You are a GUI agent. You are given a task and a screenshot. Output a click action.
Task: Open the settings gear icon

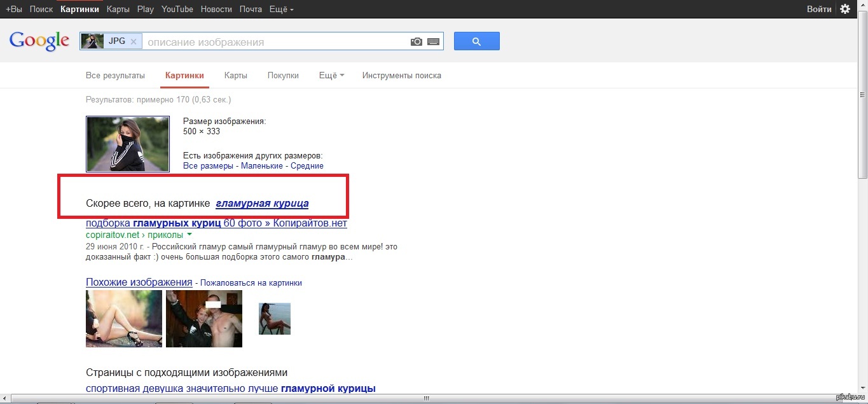coord(844,9)
